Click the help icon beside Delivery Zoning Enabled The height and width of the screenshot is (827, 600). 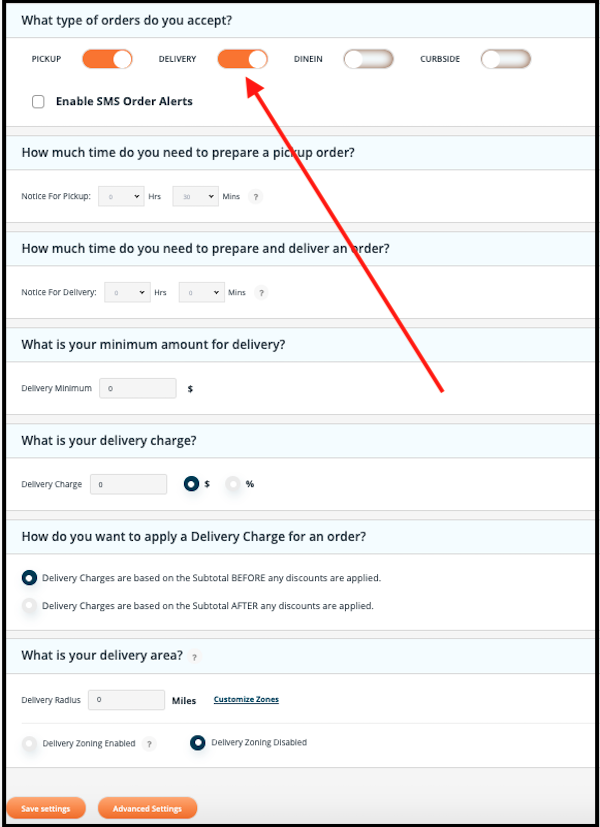(x=148, y=743)
